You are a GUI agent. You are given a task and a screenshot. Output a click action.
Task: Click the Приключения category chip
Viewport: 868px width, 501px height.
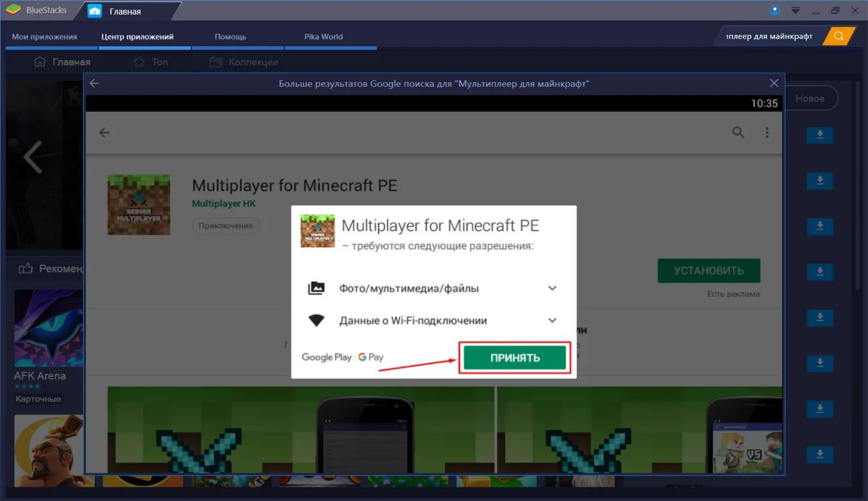[x=226, y=226]
